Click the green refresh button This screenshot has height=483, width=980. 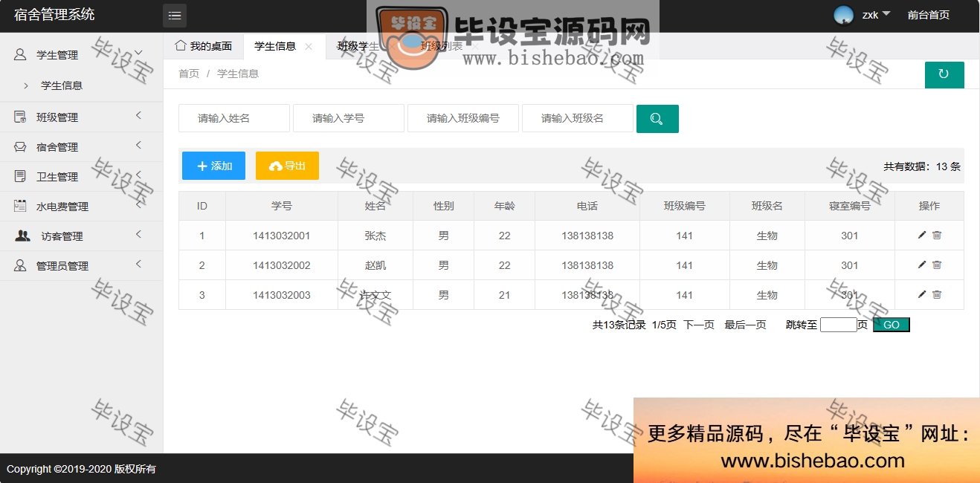pos(944,74)
